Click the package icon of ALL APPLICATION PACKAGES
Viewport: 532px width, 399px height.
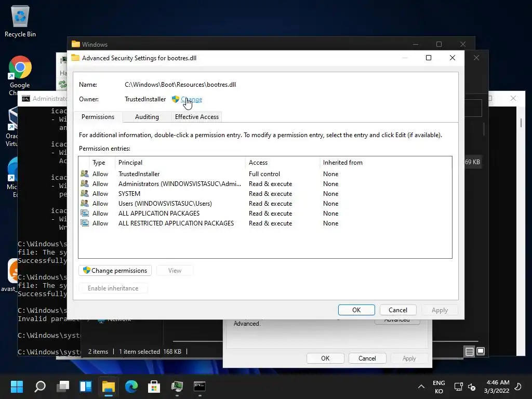(x=85, y=213)
